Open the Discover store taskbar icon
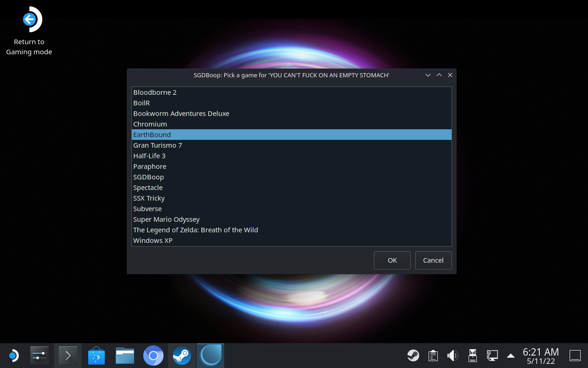588x368 pixels. (96, 356)
